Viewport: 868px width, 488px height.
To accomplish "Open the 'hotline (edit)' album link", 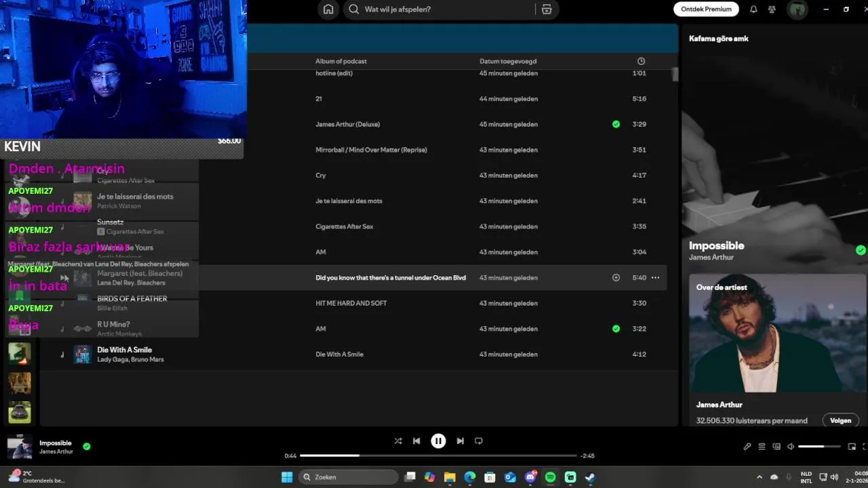I will pos(334,73).
